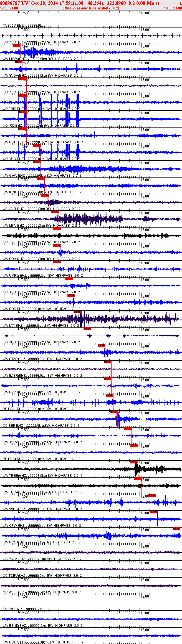The height and width of the screenshot is (644, 182).
Task: Click the red pick marker on HUO trace
Action: pyautogui.click(x=37, y=145)
